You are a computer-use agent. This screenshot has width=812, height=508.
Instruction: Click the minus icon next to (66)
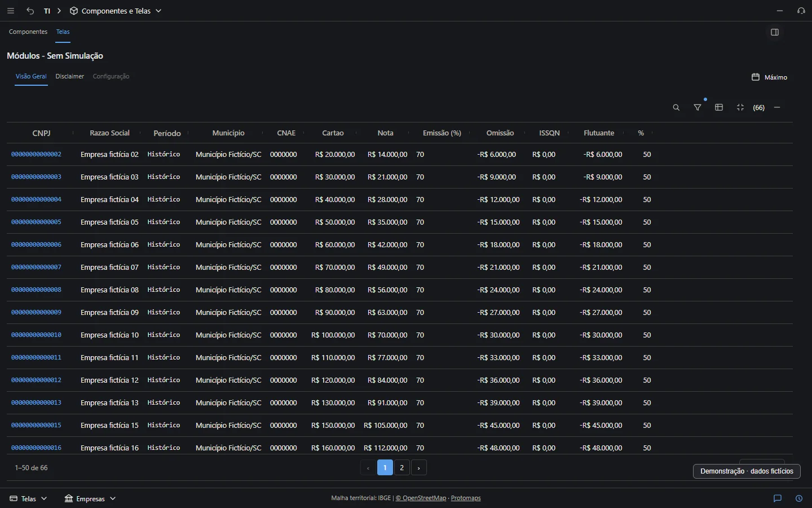(x=777, y=108)
